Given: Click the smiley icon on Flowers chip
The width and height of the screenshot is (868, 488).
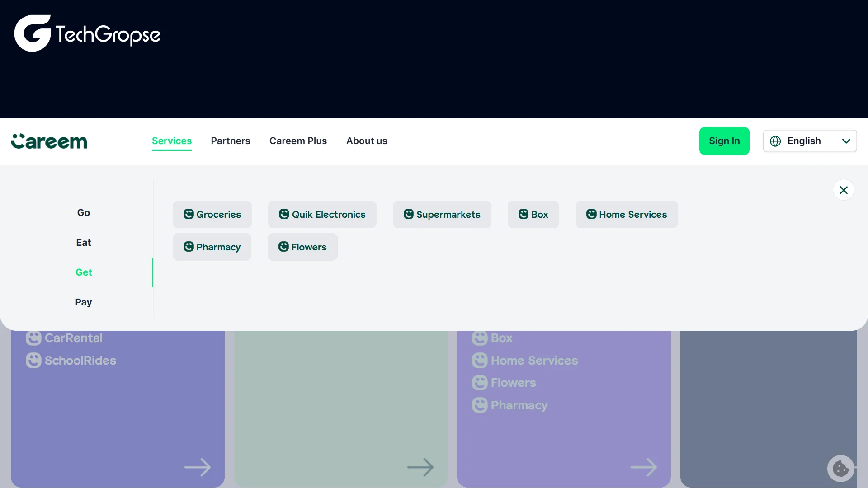Looking at the screenshot, I should tap(283, 247).
